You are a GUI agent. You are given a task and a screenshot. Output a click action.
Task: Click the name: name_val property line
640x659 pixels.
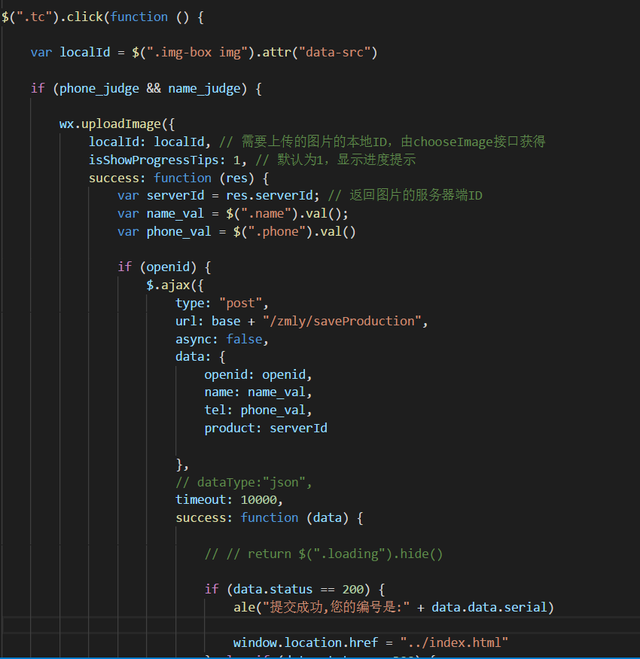tap(258, 393)
